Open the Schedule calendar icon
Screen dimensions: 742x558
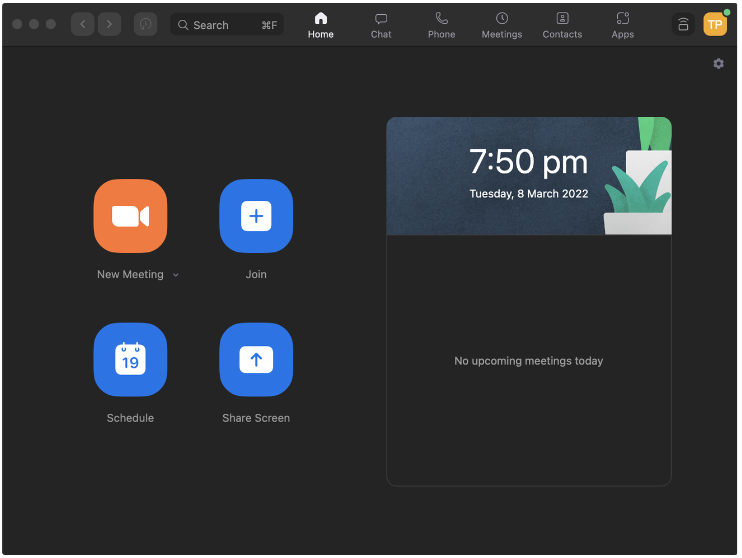pos(130,360)
